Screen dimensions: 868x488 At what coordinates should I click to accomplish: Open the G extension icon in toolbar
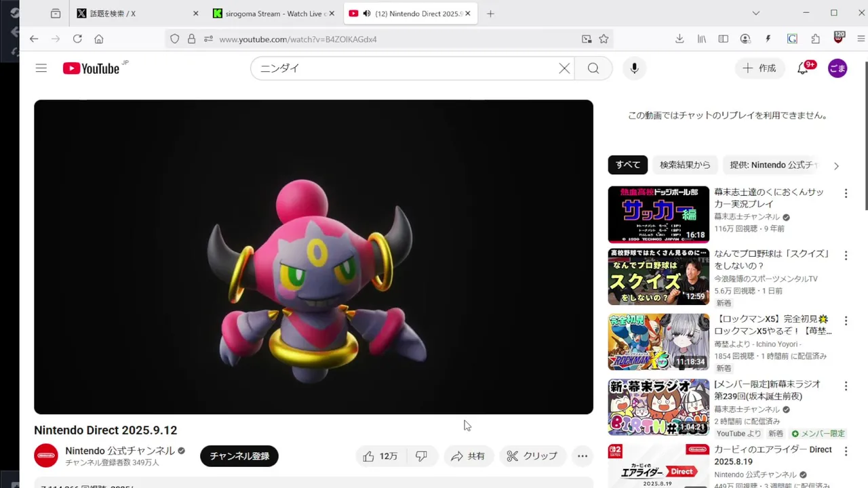pyautogui.click(x=792, y=39)
